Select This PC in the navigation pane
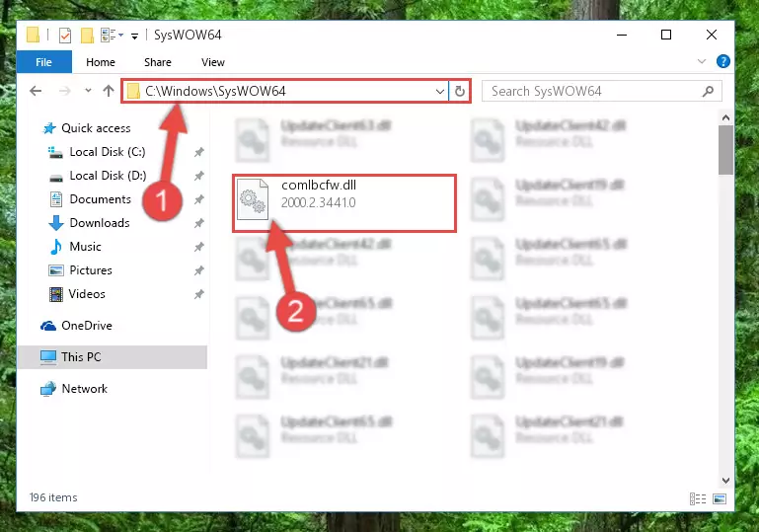The image size is (759, 532). (x=113, y=357)
